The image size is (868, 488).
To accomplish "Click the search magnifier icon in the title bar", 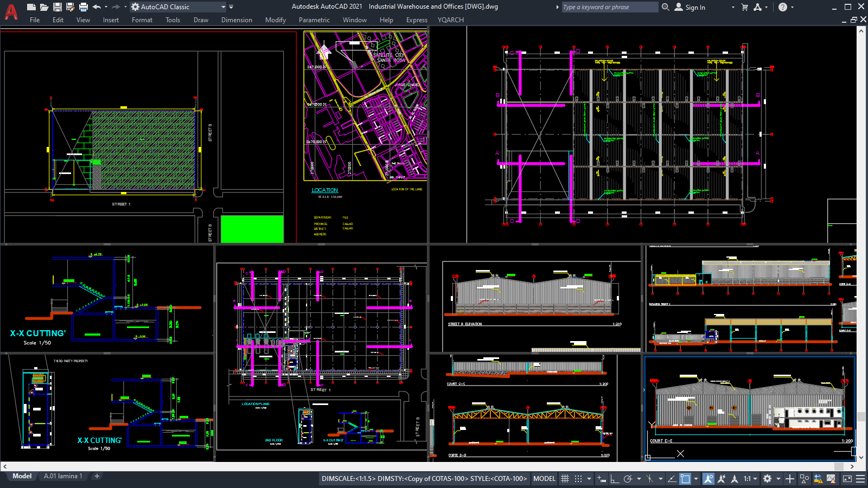I will pos(666,7).
